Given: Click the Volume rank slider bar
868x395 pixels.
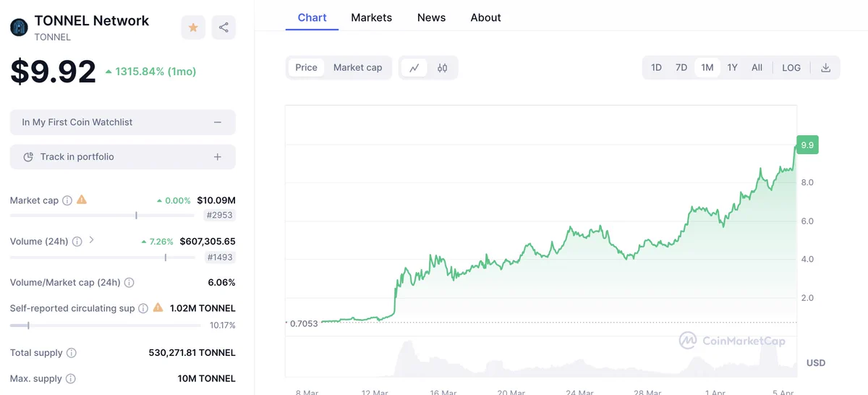Looking at the screenshot, I should coord(102,257).
